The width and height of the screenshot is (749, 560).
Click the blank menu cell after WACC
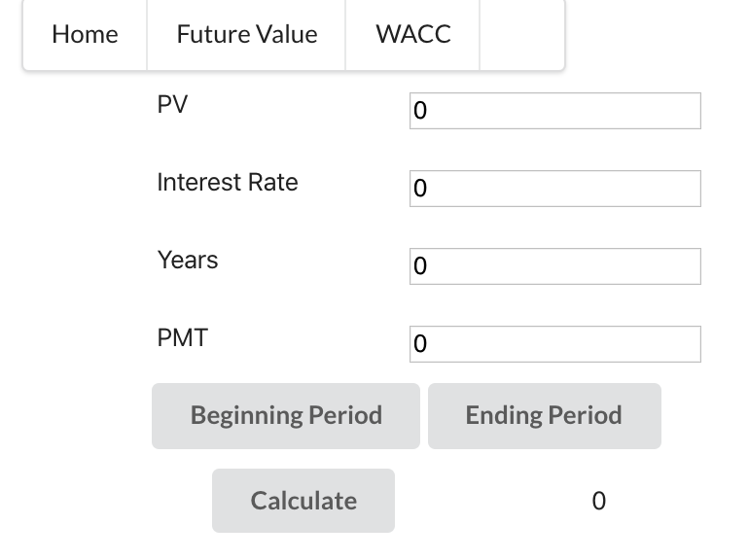click(522, 34)
